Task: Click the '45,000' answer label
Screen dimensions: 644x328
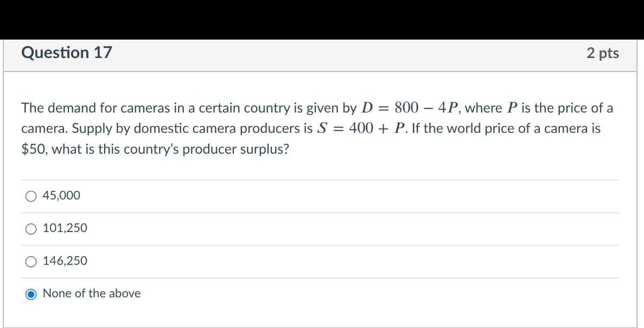Action: click(61, 195)
